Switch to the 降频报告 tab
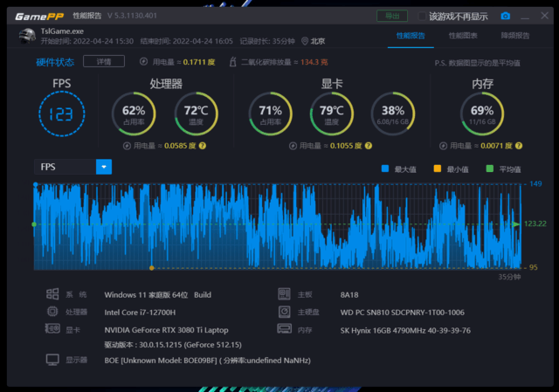 click(514, 36)
